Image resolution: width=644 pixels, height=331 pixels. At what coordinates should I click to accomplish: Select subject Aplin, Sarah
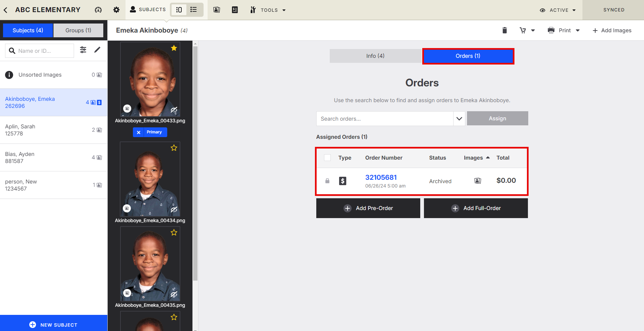pos(54,130)
